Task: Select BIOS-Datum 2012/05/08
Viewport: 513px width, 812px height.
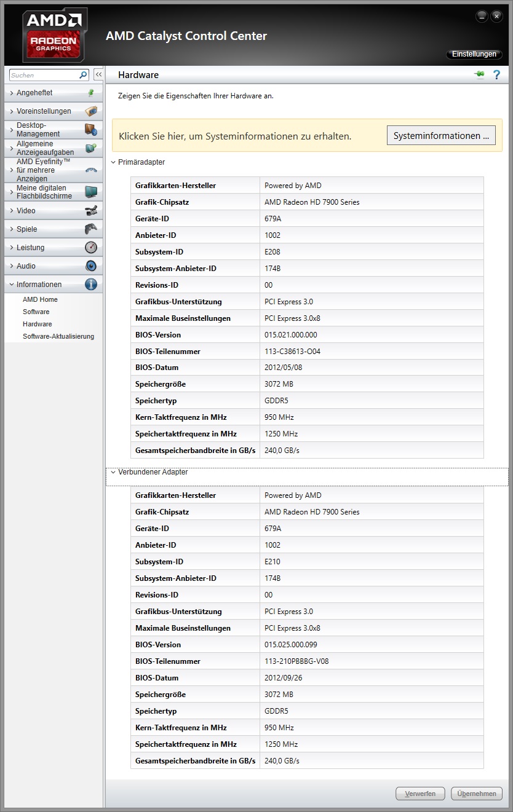Action: tap(283, 368)
